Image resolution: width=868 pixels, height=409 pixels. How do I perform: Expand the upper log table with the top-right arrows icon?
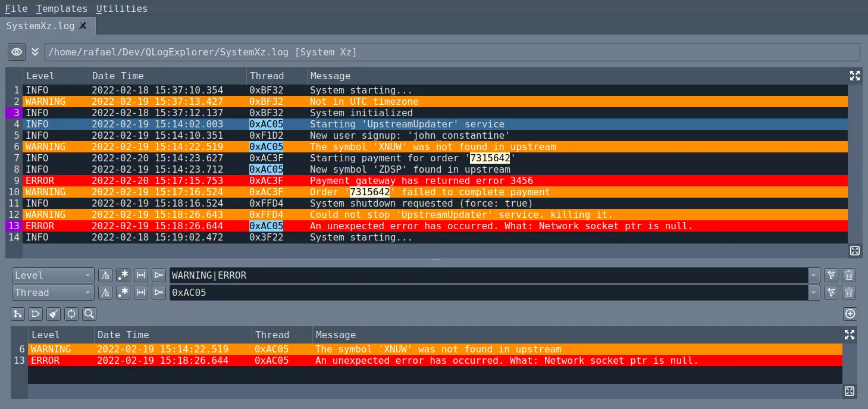855,76
